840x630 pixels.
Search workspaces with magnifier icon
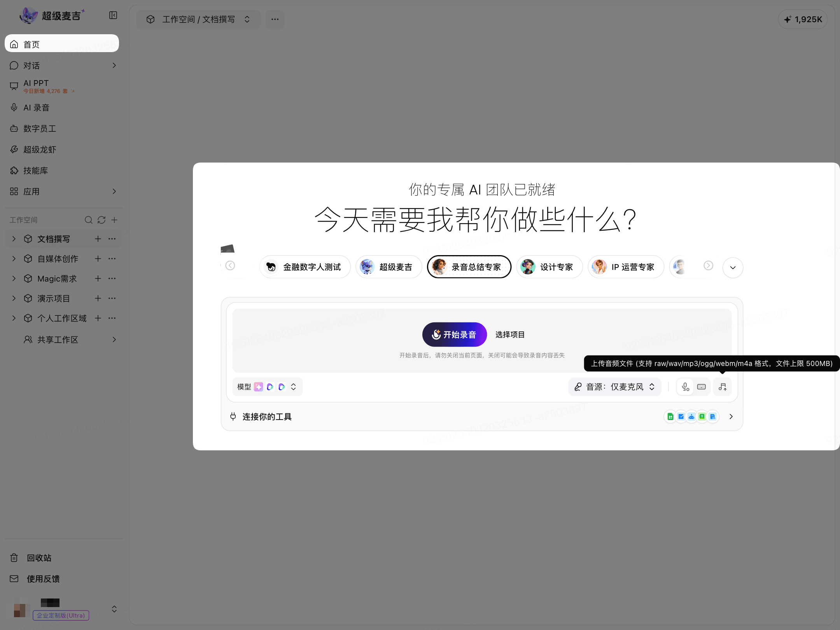pos(89,220)
